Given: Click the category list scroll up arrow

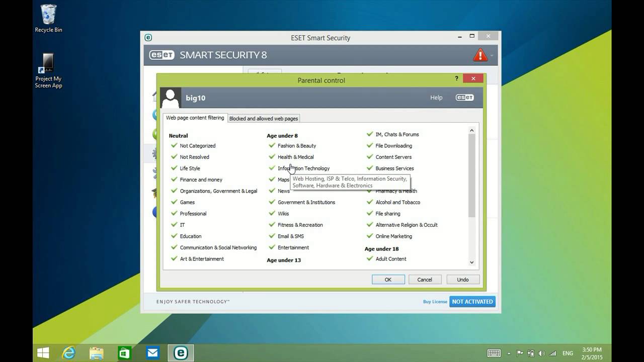Looking at the screenshot, I should pyautogui.click(x=472, y=131).
